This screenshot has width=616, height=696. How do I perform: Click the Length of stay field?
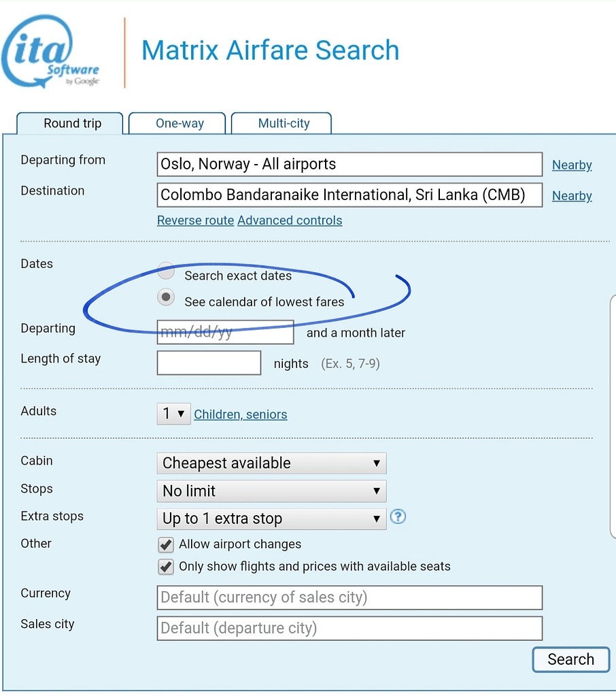click(209, 363)
